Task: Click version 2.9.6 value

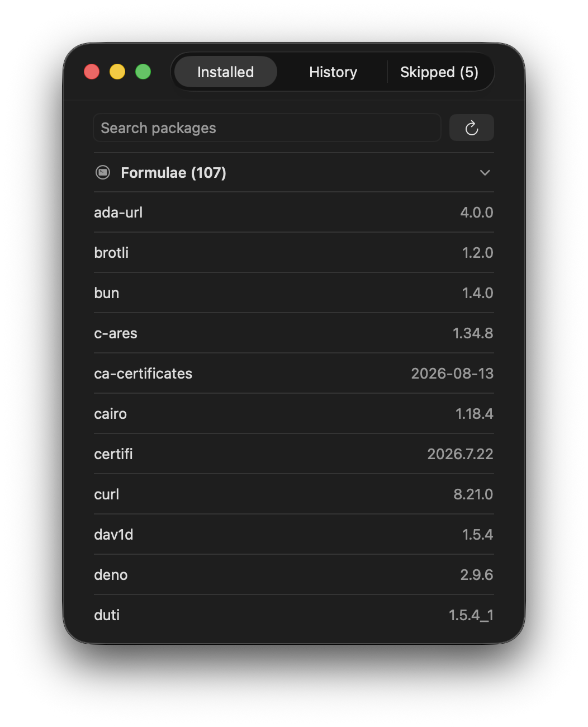Action: [477, 575]
